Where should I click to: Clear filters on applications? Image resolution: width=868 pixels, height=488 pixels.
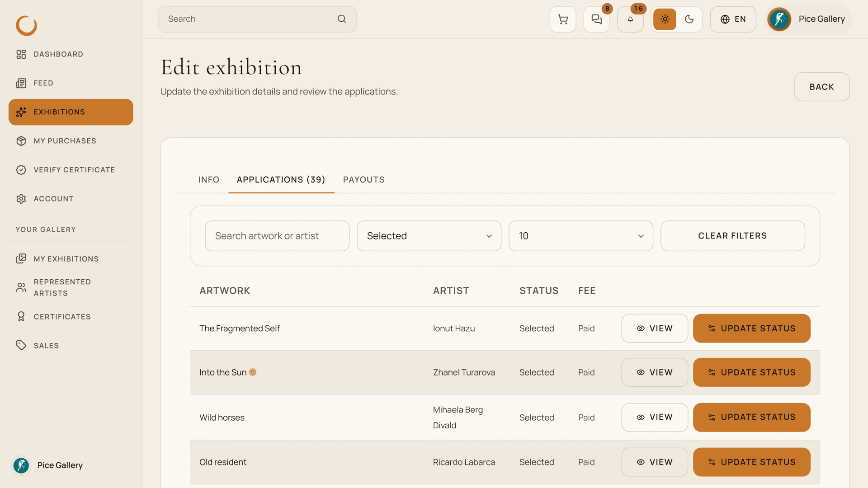(732, 236)
